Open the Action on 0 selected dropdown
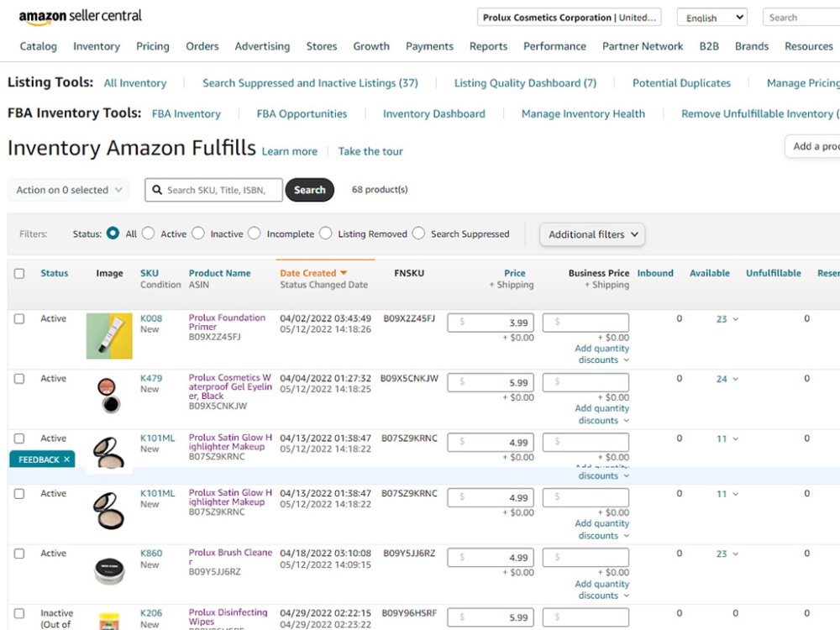This screenshot has width=840, height=630. click(x=69, y=190)
